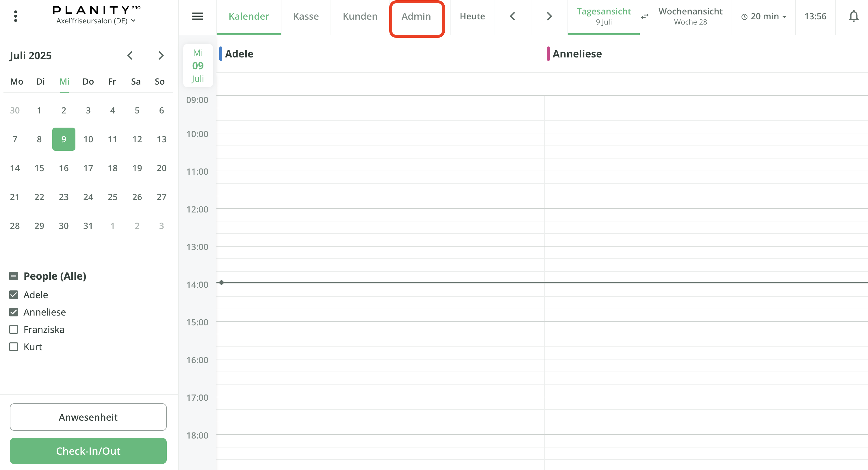Jump to next month in mini calendar

[161, 55]
